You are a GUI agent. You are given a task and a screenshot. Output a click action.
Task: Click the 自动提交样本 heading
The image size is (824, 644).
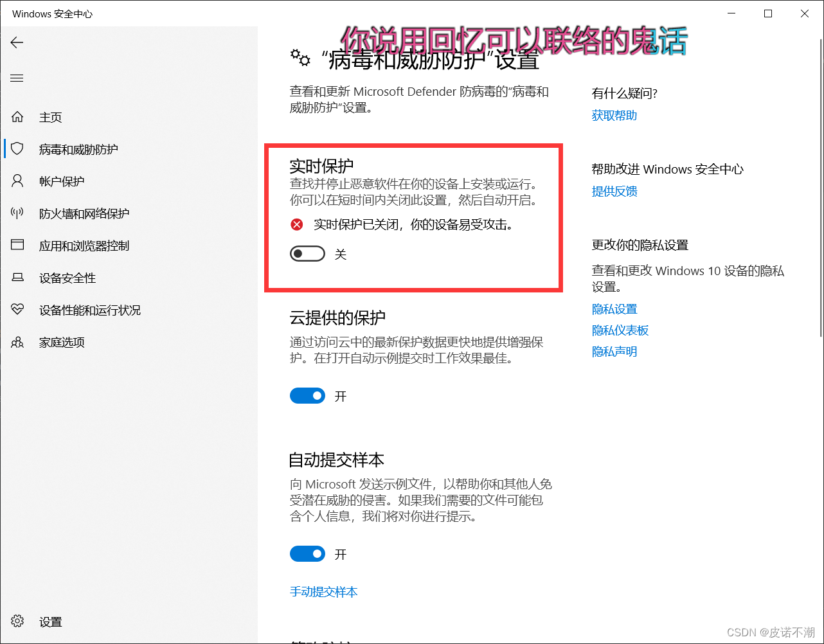click(x=337, y=460)
